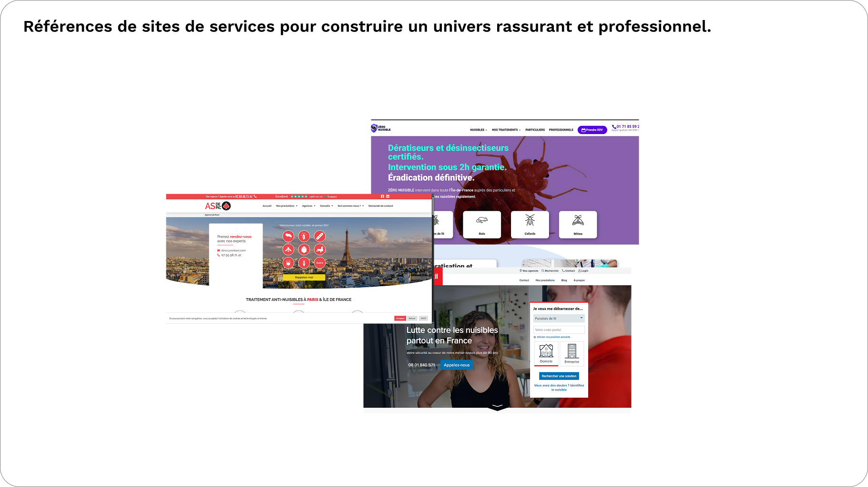
Task: Click the cockroach circle icon on AS de Pic
Action: point(304,236)
